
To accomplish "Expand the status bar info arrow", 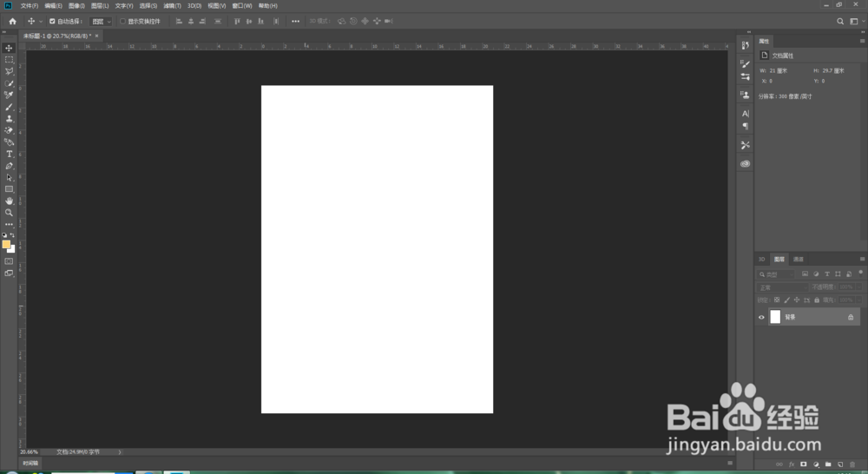I will coord(120,451).
